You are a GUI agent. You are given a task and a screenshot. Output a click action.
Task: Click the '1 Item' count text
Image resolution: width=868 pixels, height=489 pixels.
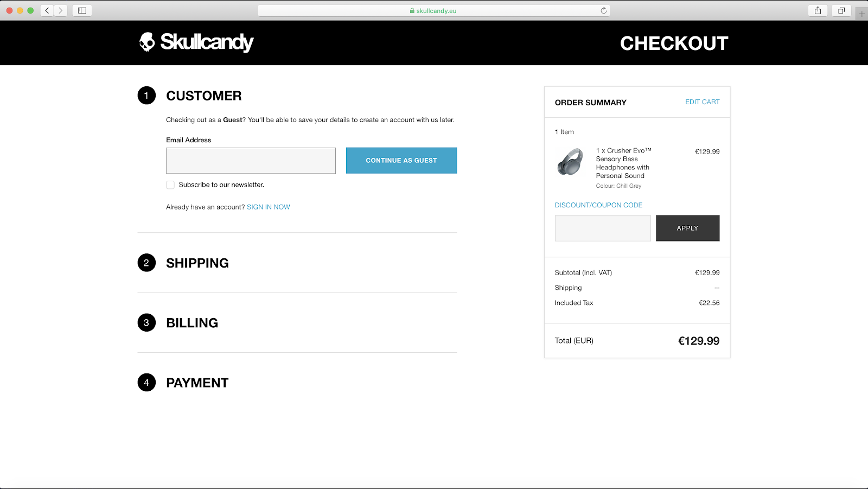[x=564, y=132]
